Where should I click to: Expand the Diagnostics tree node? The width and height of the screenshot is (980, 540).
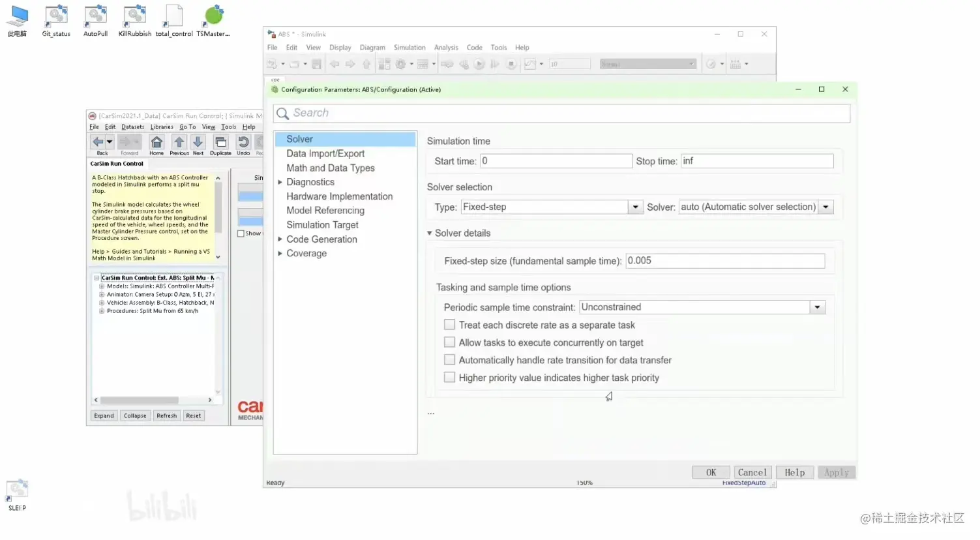click(280, 182)
